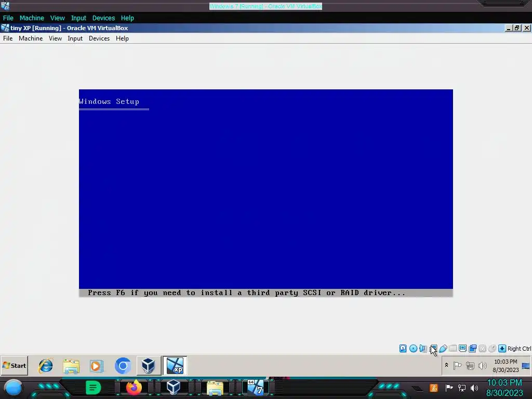Minimize the tiny XP VirtualBox window
This screenshot has height=399, width=532.
508,28
